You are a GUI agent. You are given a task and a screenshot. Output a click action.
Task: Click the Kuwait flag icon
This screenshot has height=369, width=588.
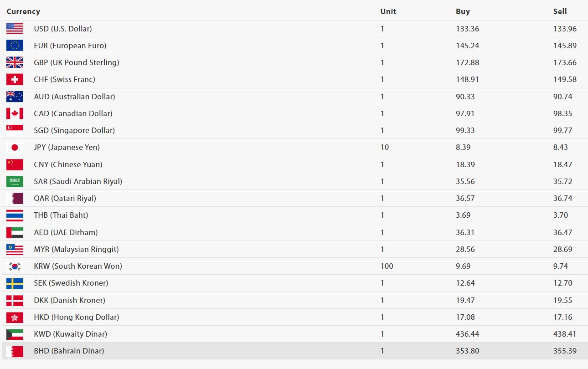15,334
